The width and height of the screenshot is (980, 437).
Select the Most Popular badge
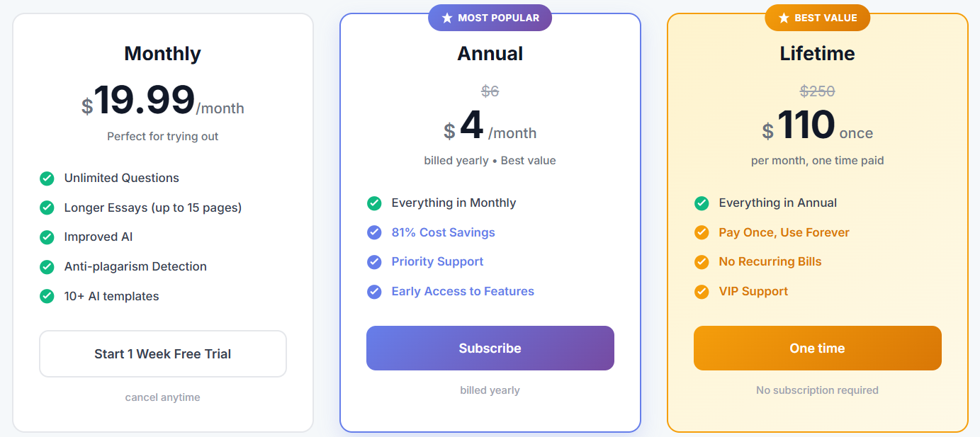click(x=490, y=18)
